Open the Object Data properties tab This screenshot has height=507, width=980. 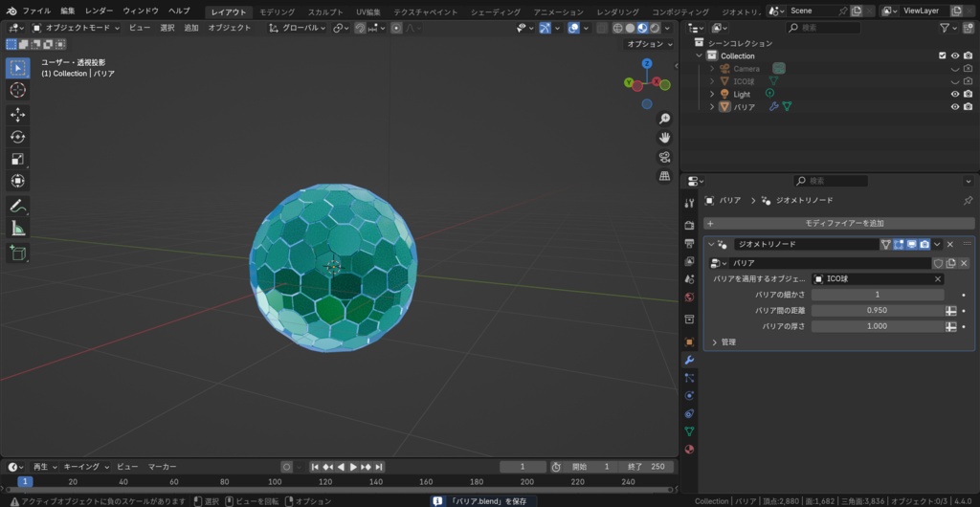689,430
